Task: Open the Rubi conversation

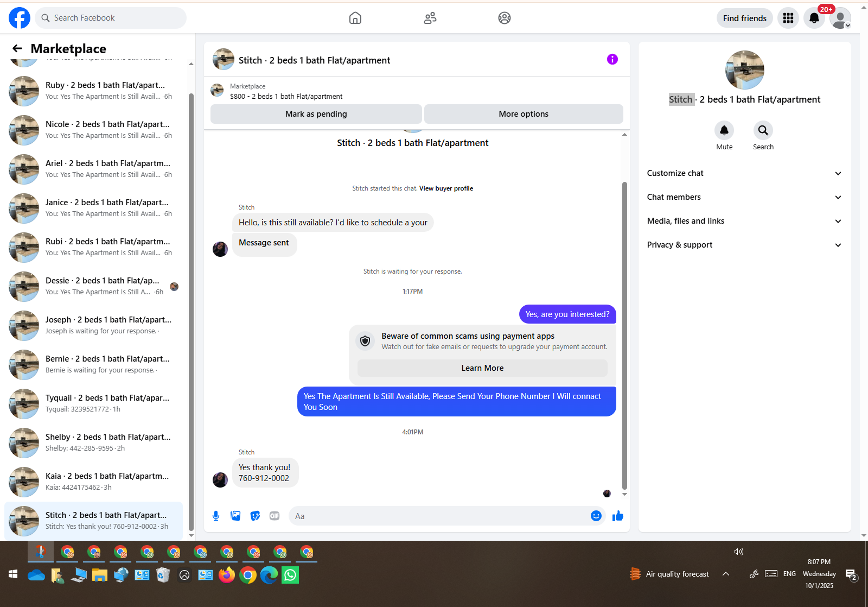Action: click(x=93, y=247)
